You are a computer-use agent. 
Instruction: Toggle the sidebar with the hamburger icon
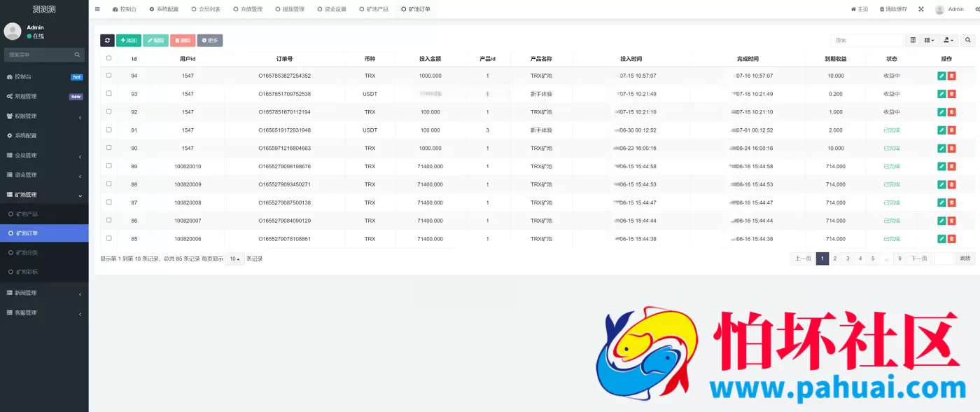coord(97,9)
